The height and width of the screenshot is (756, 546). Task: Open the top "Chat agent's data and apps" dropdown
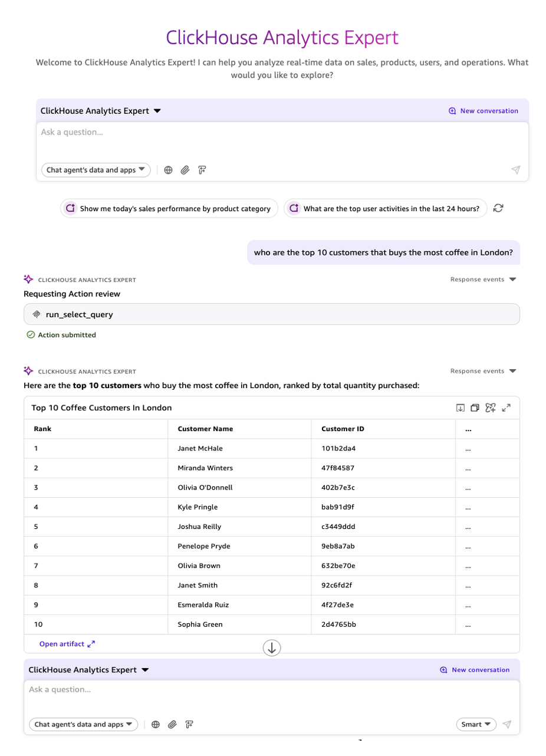tap(96, 170)
